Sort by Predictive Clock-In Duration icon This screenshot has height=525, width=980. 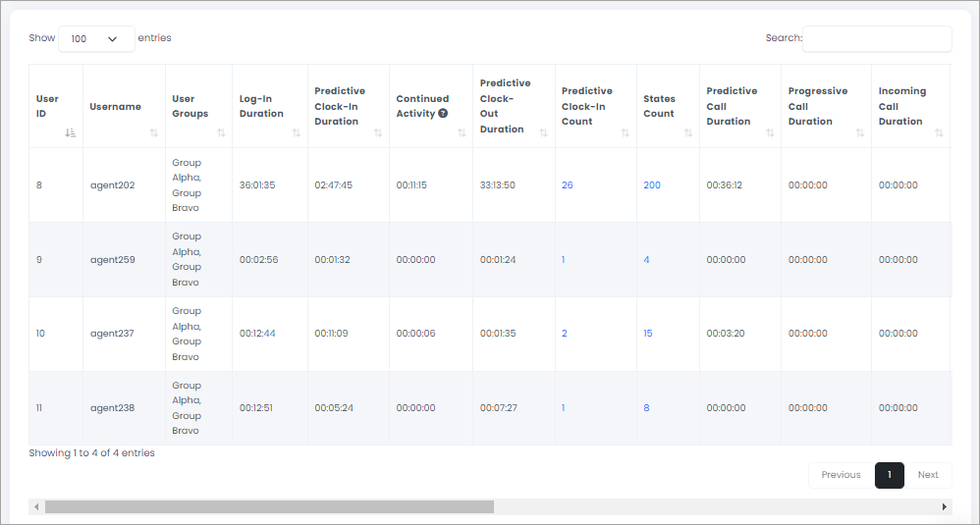[x=377, y=132]
